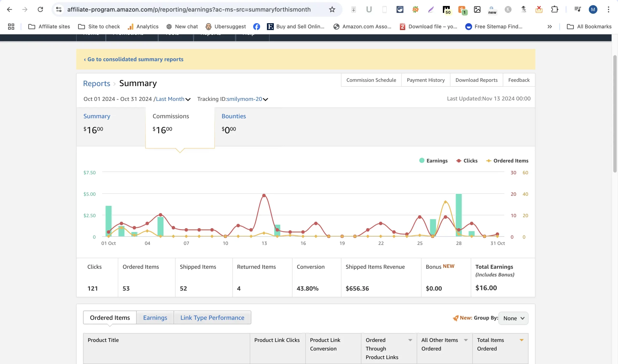This screenshot has height=364, width=618.
Task: Click the address bar URL field
Action: 189,9
